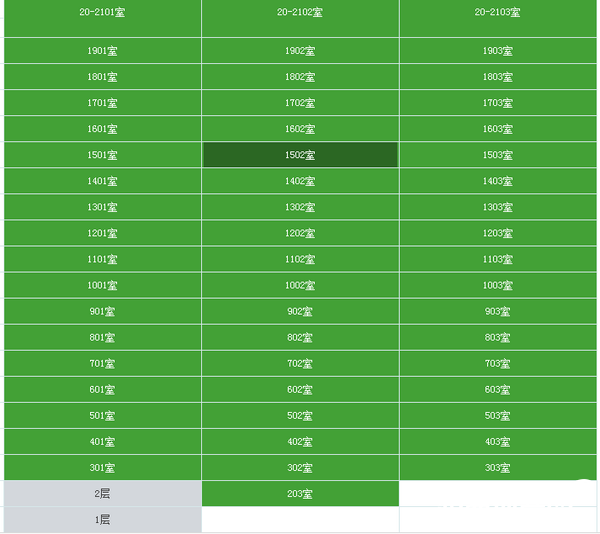The height and width of the screenshot is (534, 600).
Task: Click the 2层 floor label
Action: [103, 493]
